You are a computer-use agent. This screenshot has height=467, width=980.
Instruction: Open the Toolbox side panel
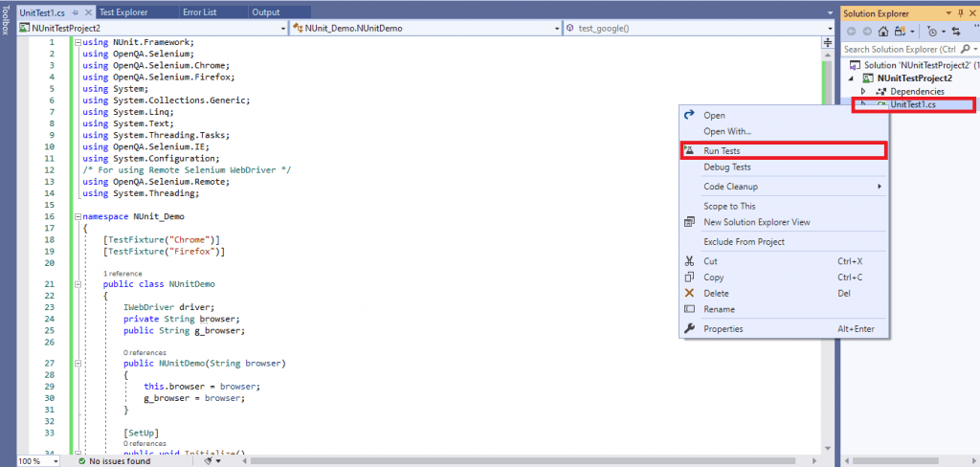7,21
